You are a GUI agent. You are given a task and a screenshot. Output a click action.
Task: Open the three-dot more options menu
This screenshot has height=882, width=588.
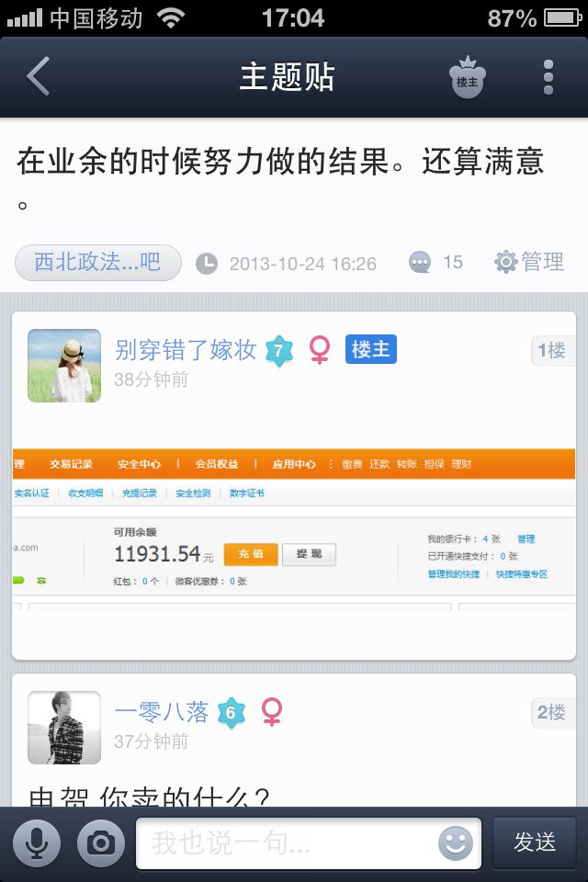548,77
